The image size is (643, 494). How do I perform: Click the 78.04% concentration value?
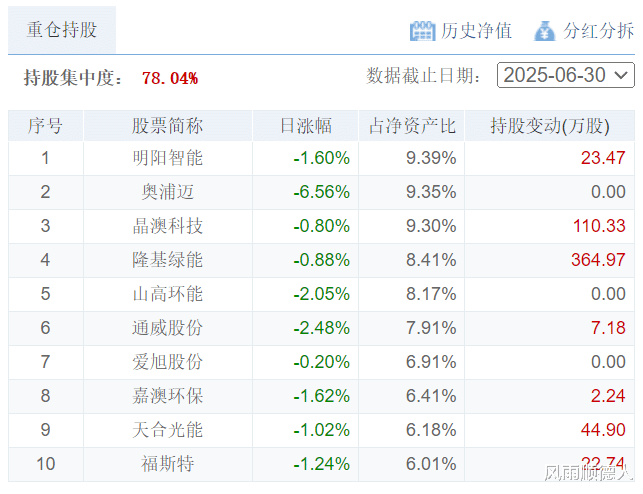point(170,78)
